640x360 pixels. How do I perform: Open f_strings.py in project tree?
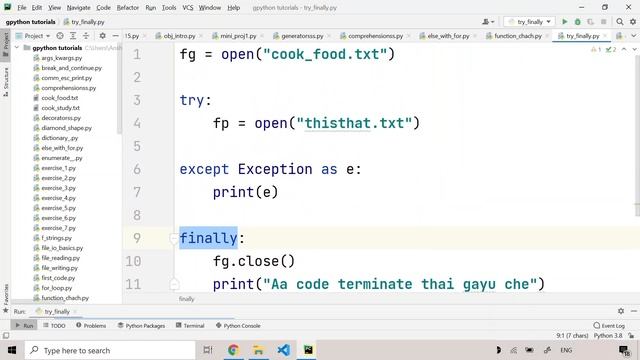pyautogui.click(x=56, y=238)
